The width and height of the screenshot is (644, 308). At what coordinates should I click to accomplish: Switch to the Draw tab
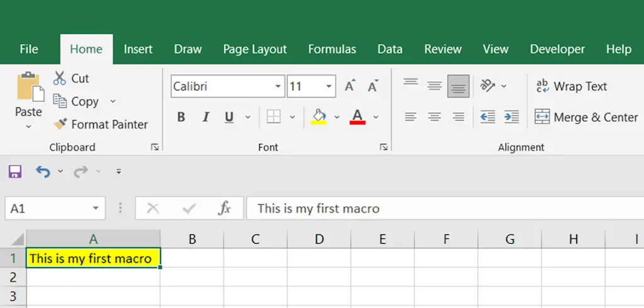pos(187,49)
